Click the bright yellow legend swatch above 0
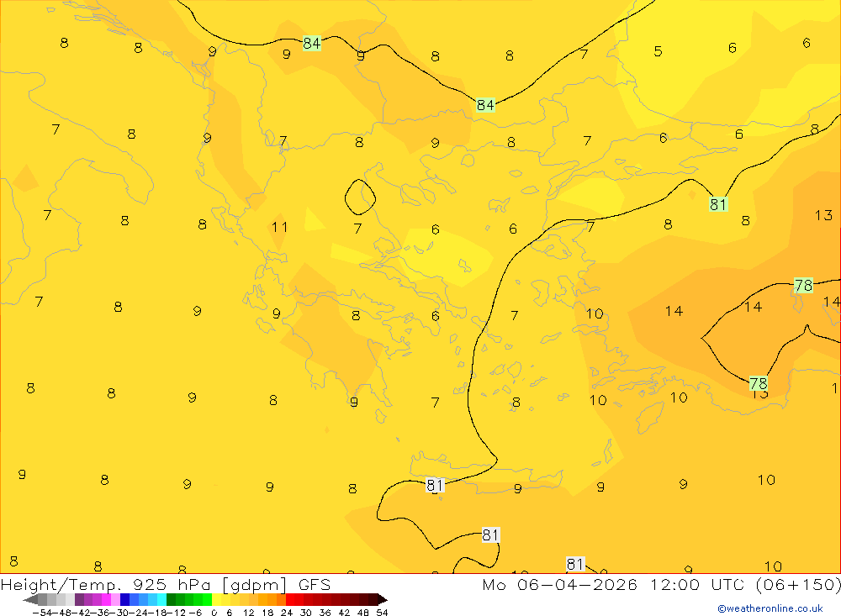841x616 pixels. click(216, 599)
